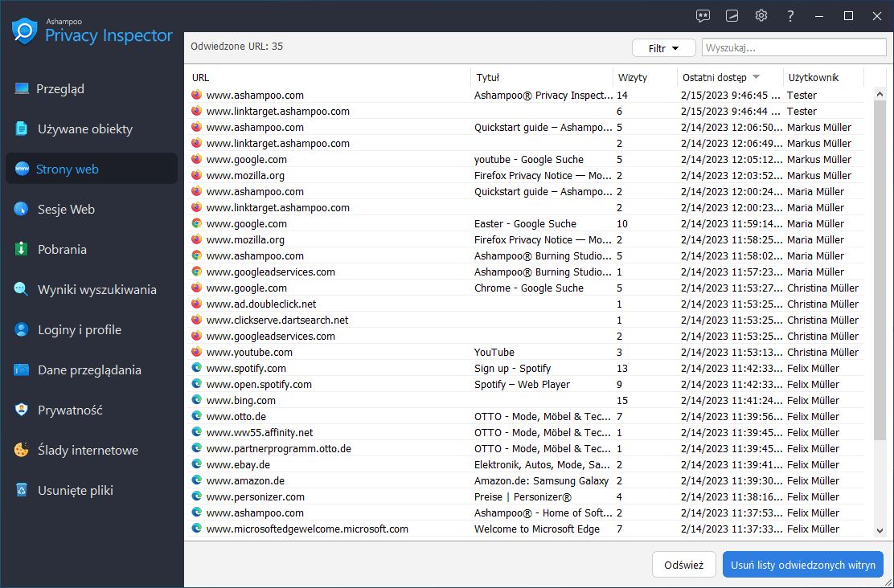The height and width of the screenshot is (588, 894).
Task: Click visits value 13 in spotify.com row
Action: point(622,368)
